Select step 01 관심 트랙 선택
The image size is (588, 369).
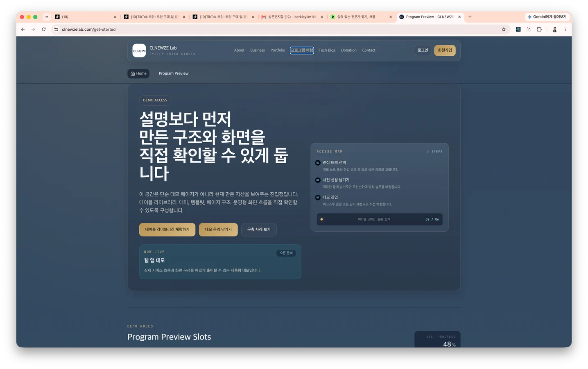tap(380, 166)
